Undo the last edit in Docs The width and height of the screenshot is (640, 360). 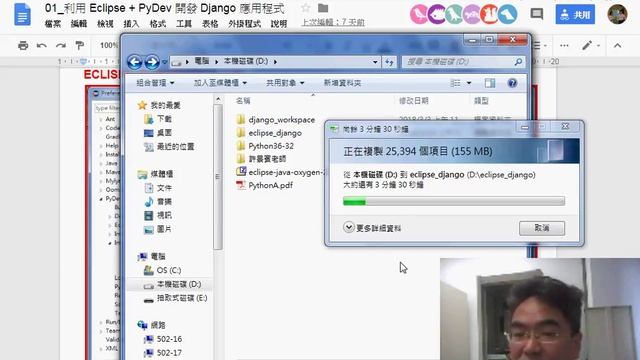pyautogui.click(x=42, y=45)
